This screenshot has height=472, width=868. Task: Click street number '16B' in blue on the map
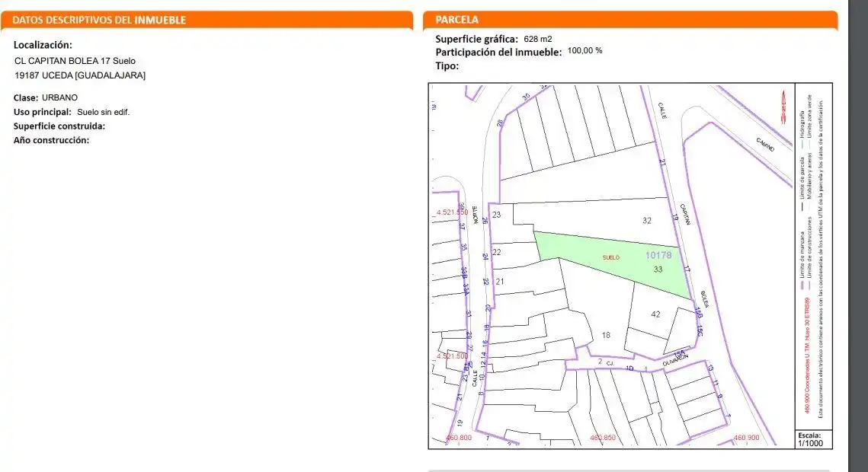pyautogui.click(x=699, y=313)
